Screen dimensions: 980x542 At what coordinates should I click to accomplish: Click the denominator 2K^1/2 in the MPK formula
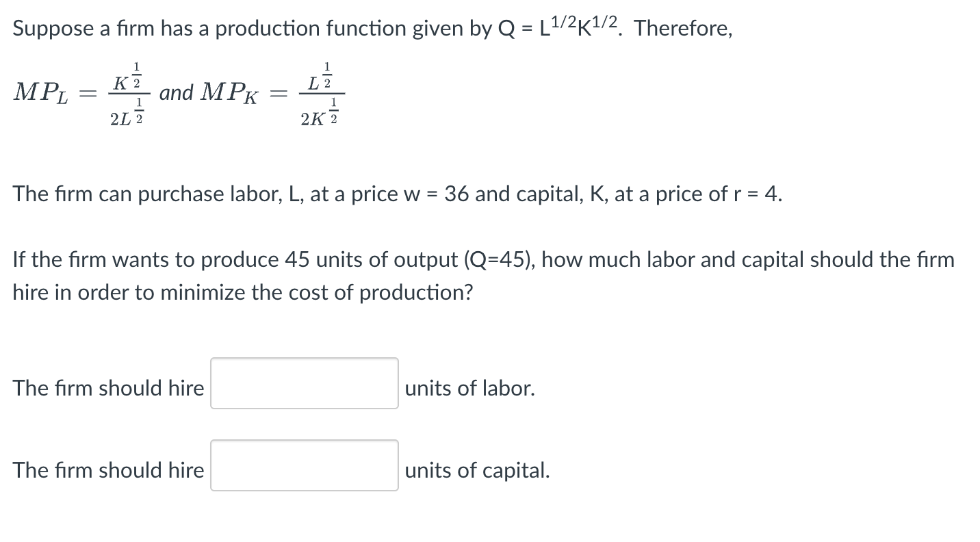tap(318, 116)
